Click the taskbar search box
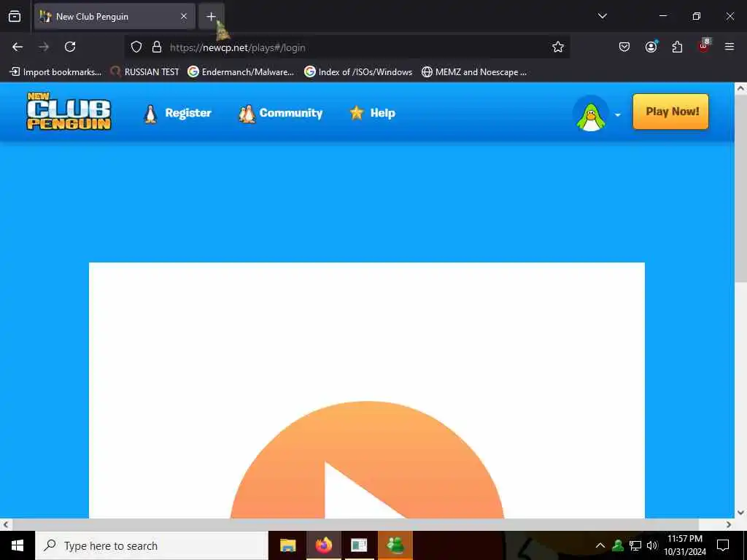Screen dimensions: 747x560 point(152,545)
